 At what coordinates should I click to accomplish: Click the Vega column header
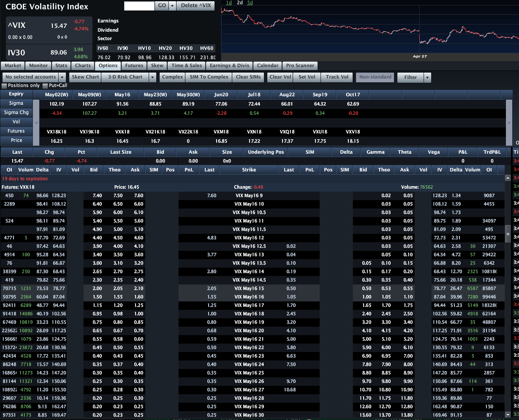tap(433, 152)
